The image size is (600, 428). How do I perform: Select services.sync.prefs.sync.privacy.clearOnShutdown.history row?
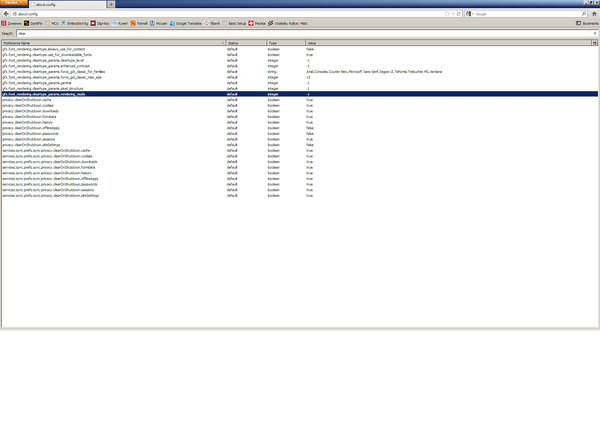point(300,173)
